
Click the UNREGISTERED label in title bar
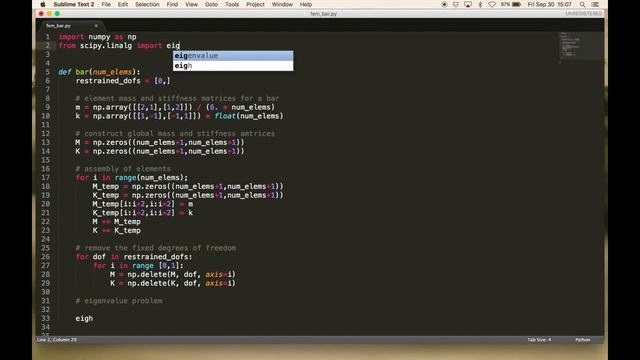point(583,14)
